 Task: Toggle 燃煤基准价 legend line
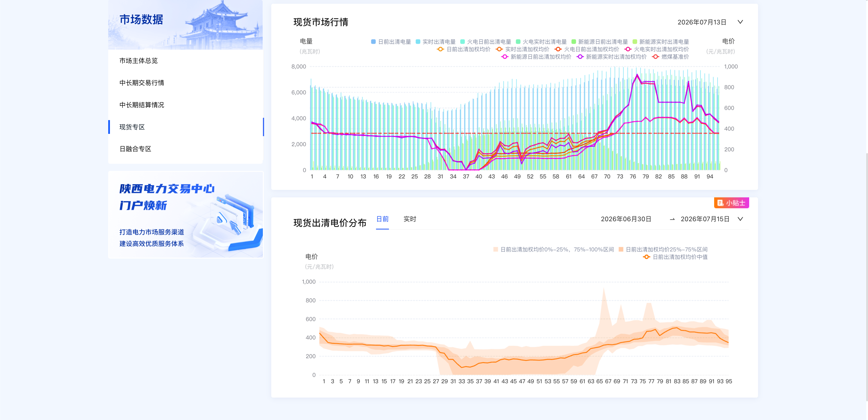coord(670,57)
